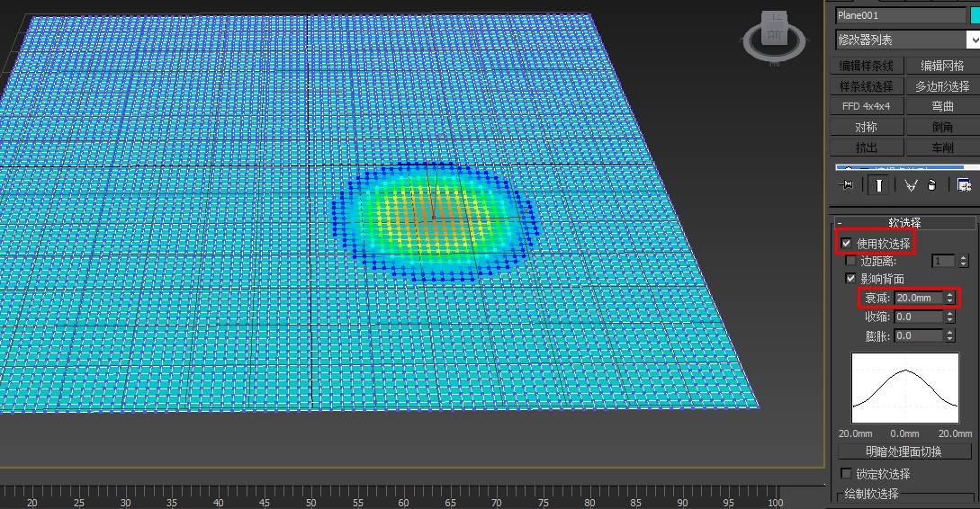
Task: Click the 膨胀 spinner arrows
Action: (x=950, y=335)
